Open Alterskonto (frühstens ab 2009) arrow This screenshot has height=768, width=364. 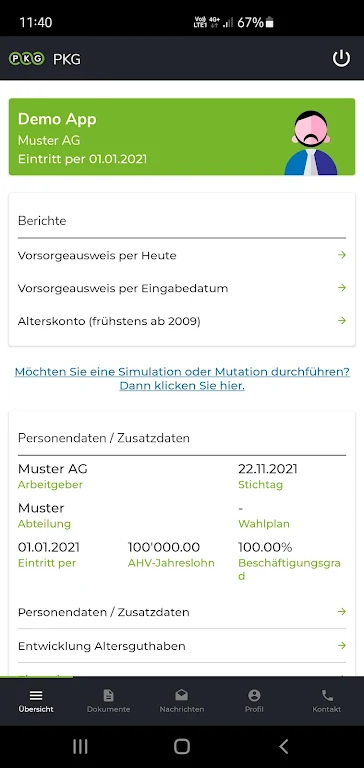(342, 320)
